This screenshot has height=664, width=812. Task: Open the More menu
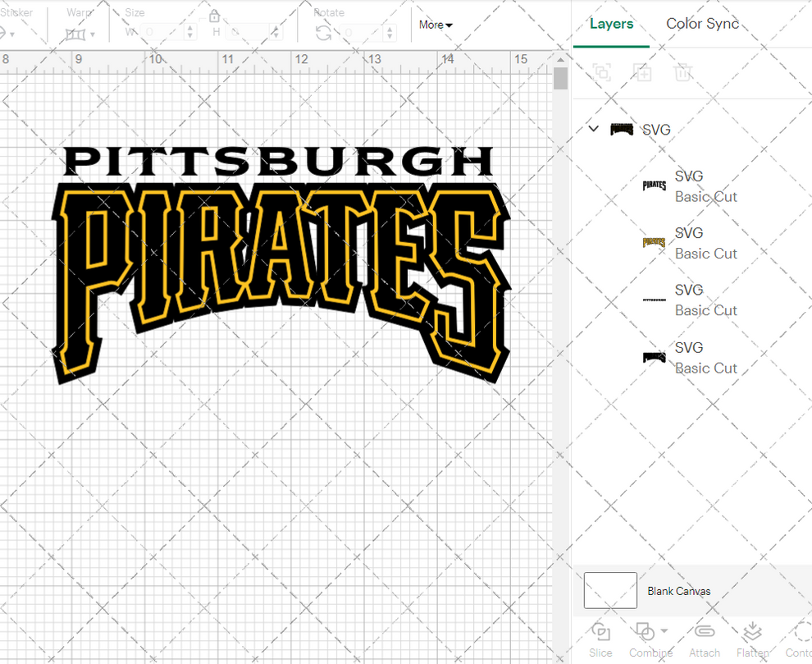point(435,25)
